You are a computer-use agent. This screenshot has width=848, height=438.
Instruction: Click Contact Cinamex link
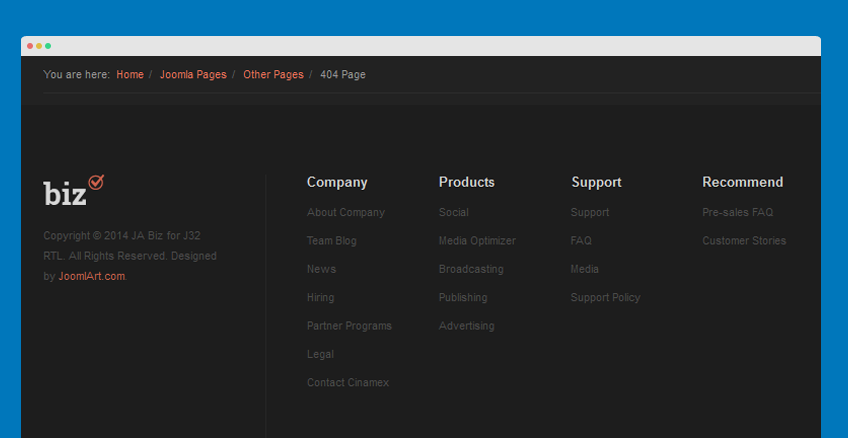click(348, 383)
